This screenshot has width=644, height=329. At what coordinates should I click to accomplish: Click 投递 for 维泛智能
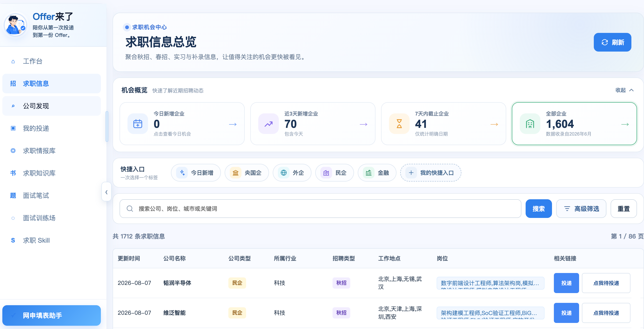coord(566,313)
